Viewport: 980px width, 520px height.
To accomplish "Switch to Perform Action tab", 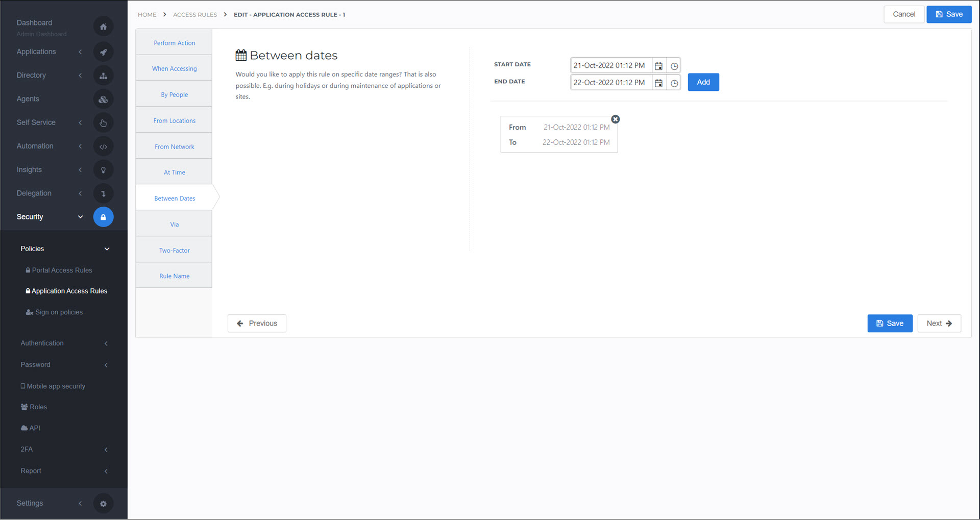I will coord(174,43).
